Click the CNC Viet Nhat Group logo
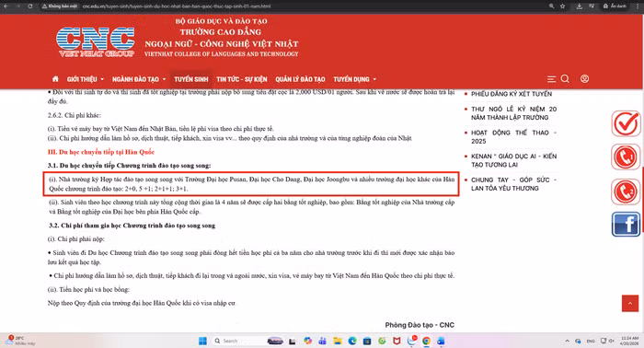Image resolution: width=644 pixels, height=348 pixels. 96,42
